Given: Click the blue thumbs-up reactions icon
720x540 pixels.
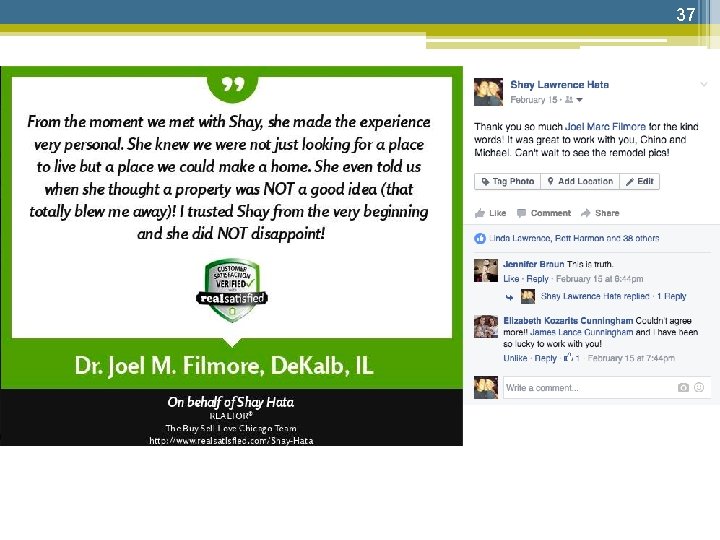Looking at the screenshot, I should [x=480, y=238].
